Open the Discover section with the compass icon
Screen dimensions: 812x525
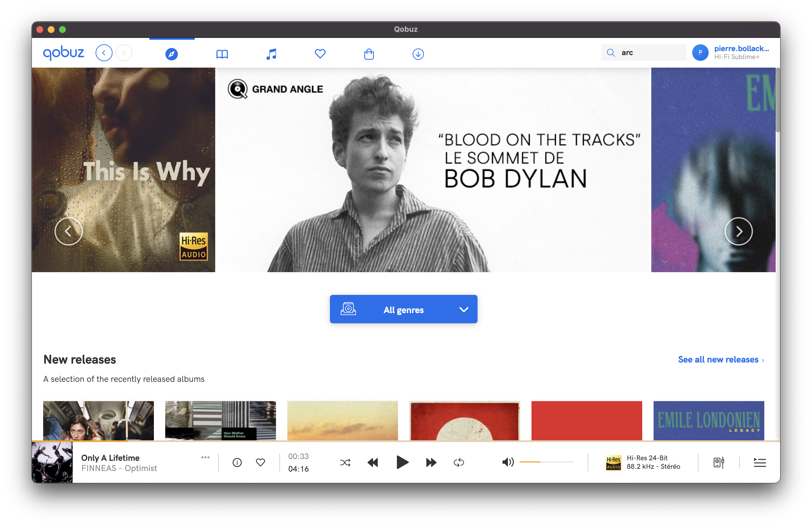coord(172,53)
